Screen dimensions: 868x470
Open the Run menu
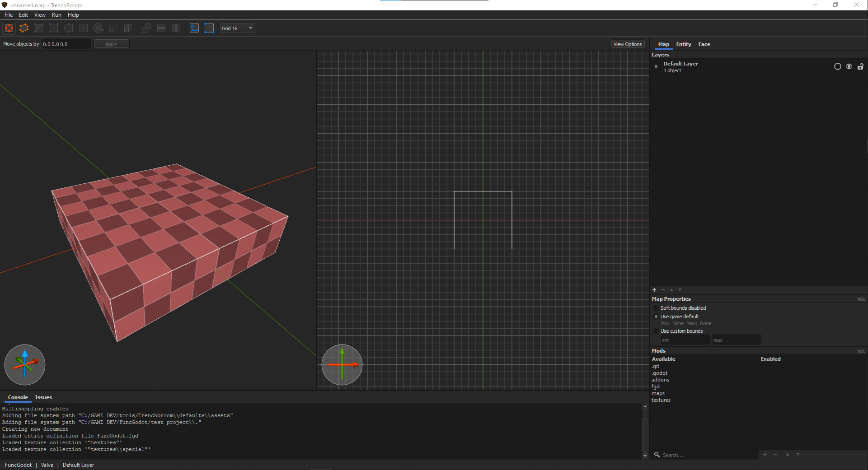56,15
